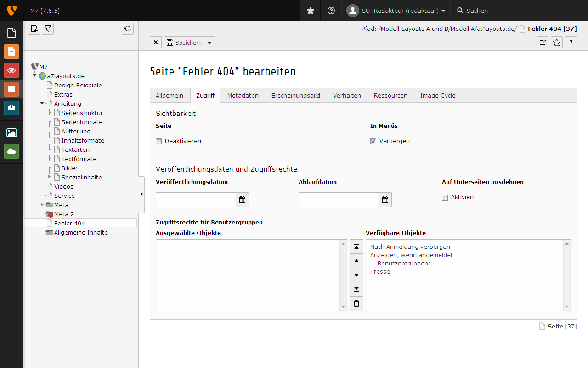Open page tree filter icon
Viewport: 588px width, 368px height.
tap(48, 29)
